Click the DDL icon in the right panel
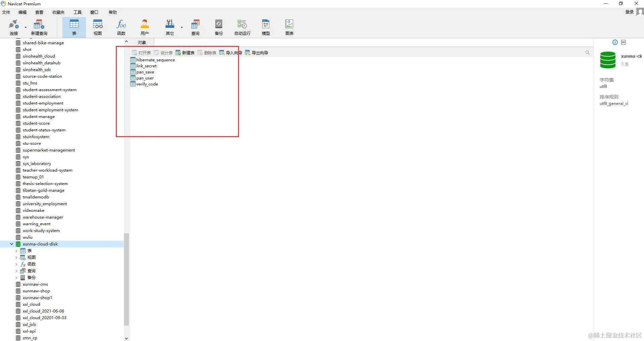 click(x=624, y=42)
